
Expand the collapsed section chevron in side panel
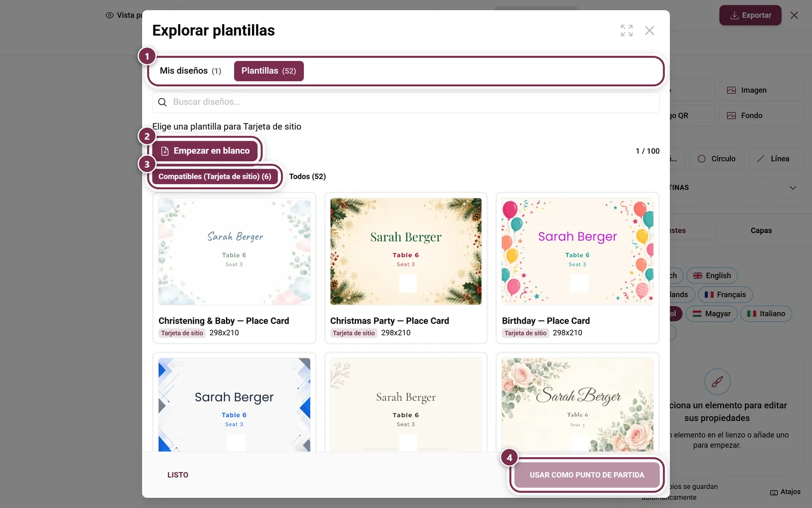point(793,187)
